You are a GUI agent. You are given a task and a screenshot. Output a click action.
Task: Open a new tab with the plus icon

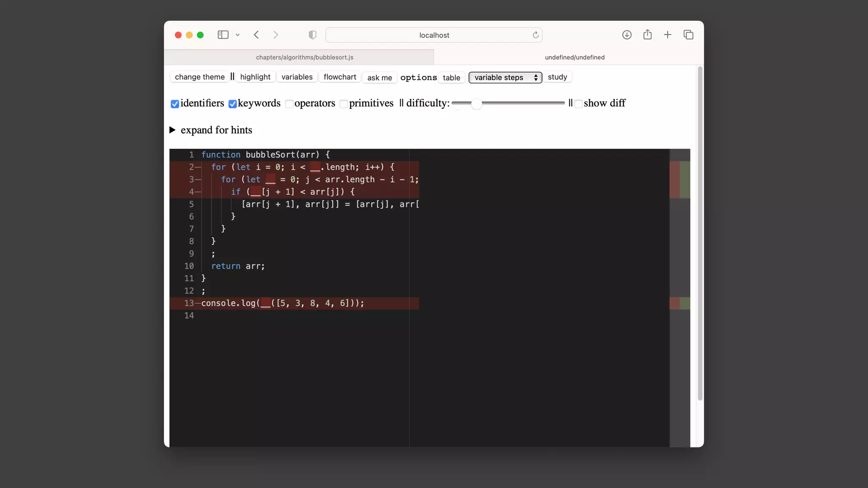point(668,35)
